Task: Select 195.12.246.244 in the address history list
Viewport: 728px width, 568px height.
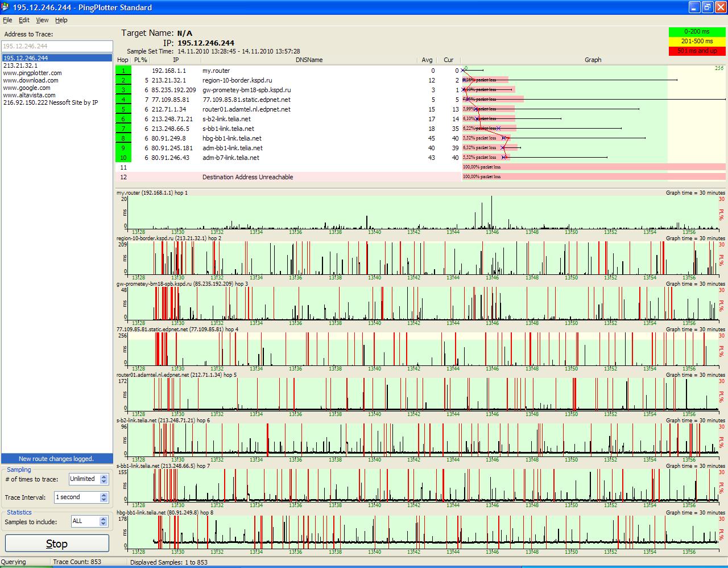Action: pos(57,58)
